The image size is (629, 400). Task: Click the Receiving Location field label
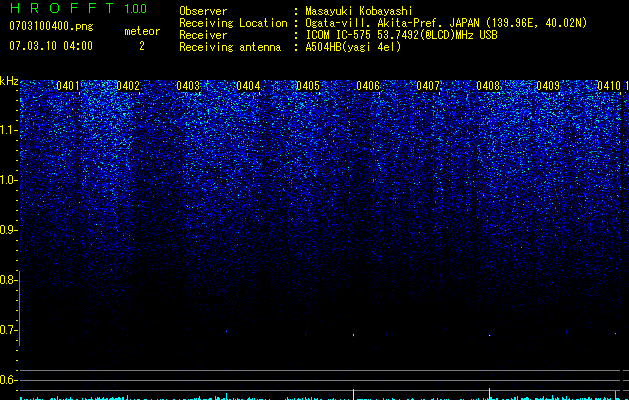click(x=233, y=24)
